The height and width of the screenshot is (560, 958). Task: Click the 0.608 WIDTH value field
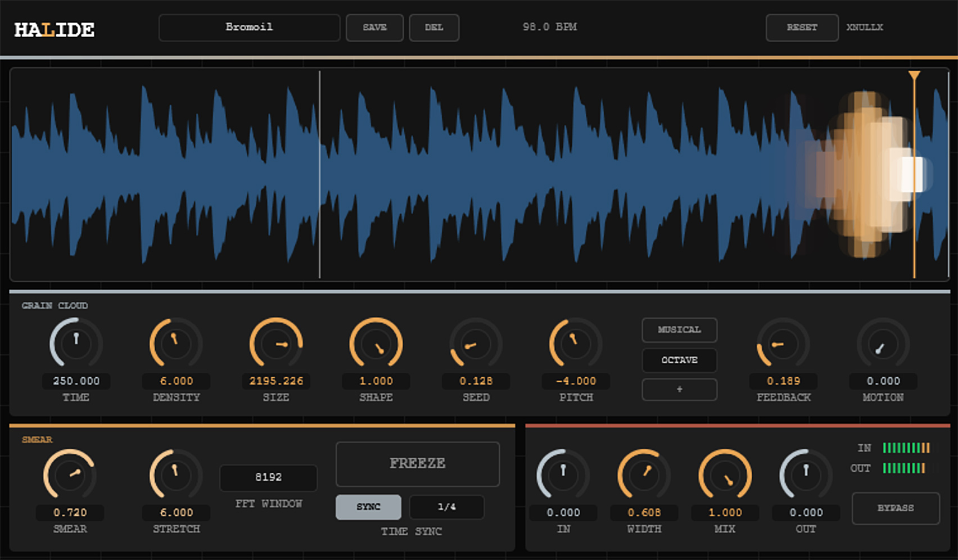pos(644,513)
